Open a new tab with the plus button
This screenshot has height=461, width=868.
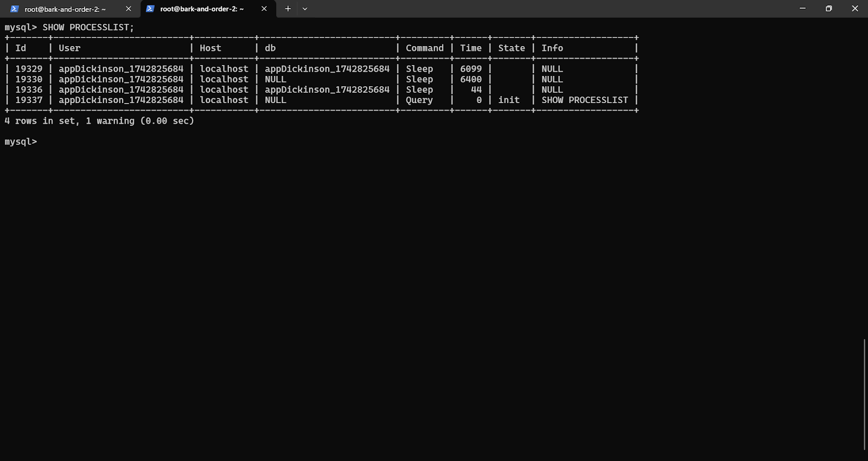point(288,9)
